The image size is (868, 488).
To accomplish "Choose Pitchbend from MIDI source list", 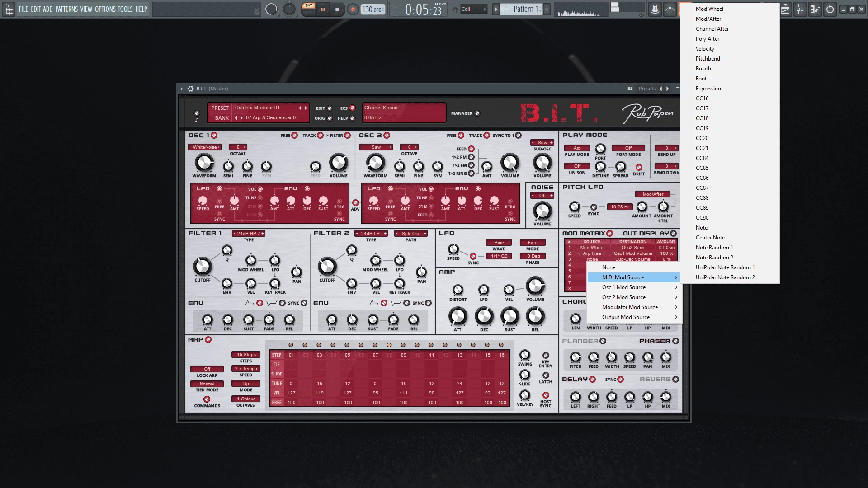I will click(730, 59).
